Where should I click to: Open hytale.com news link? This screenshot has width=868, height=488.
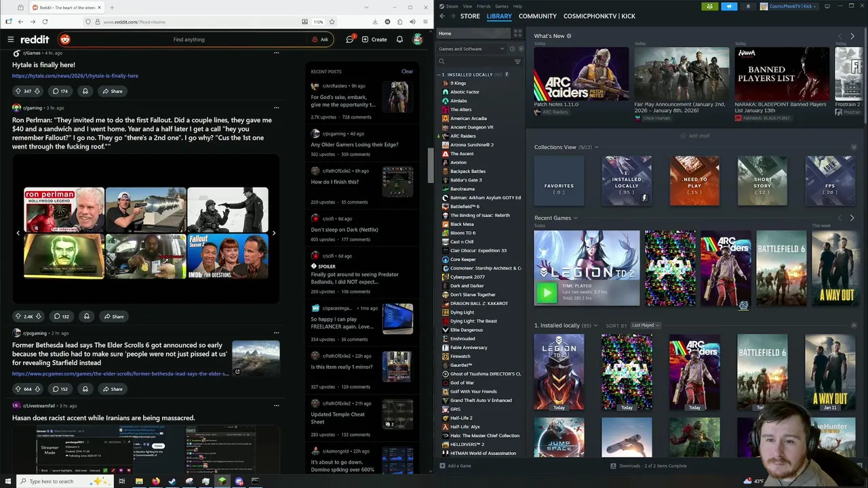[75, 76]
